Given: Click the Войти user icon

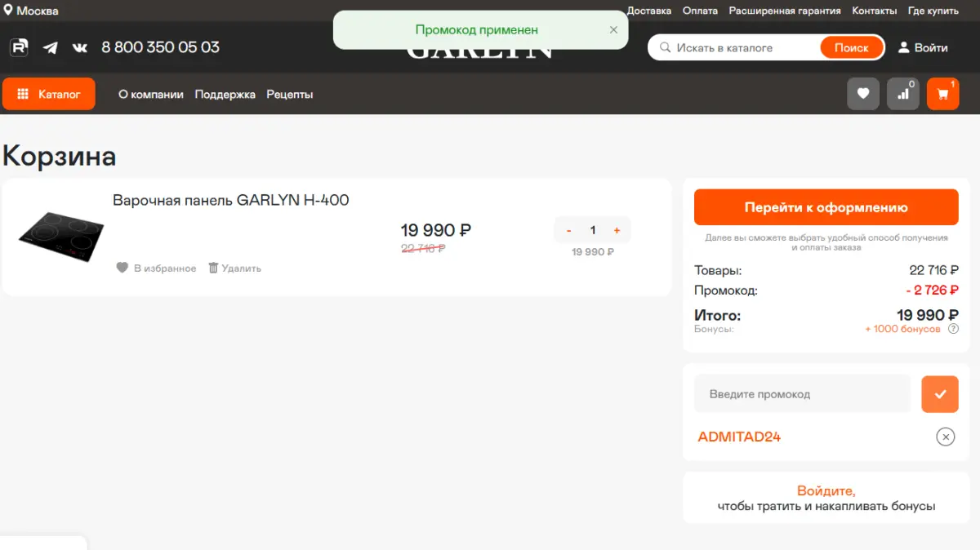Looking at the screenshot, I should coord(903,47).
